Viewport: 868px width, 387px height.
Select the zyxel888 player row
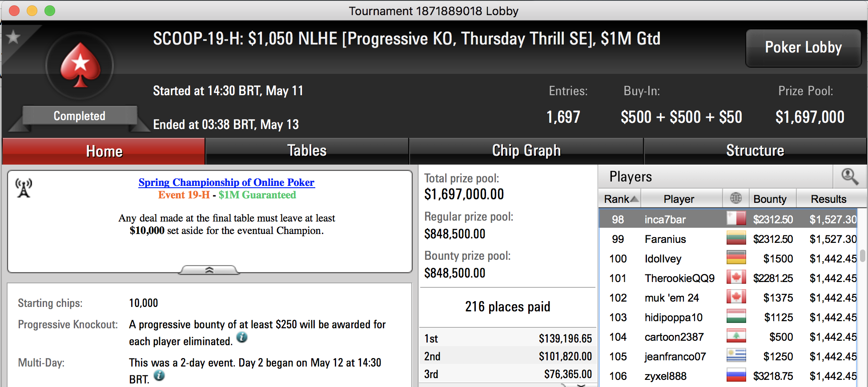(x=728, y=376)
